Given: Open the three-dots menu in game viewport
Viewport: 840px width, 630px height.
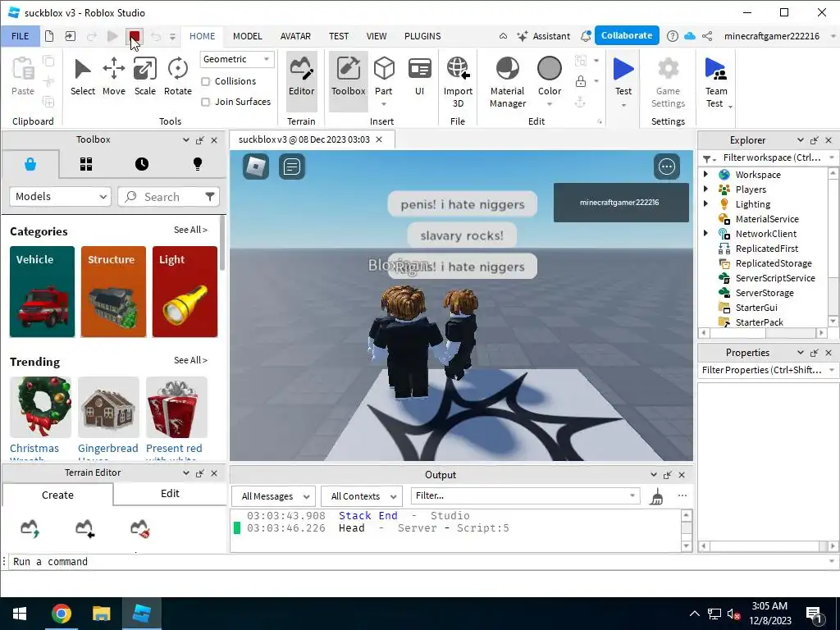Looking at the screenshot, I should [x=666, y=167].
